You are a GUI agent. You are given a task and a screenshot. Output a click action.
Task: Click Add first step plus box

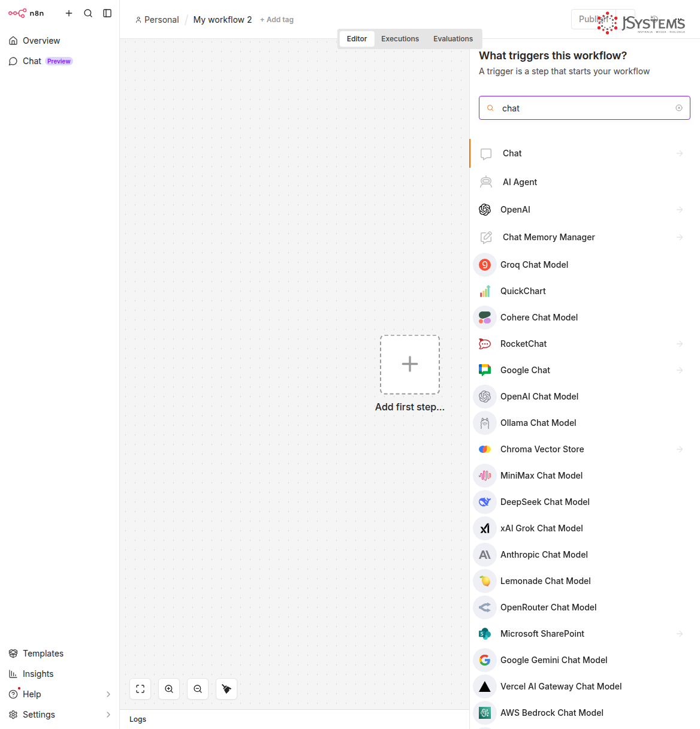click(x=410, y=364)
